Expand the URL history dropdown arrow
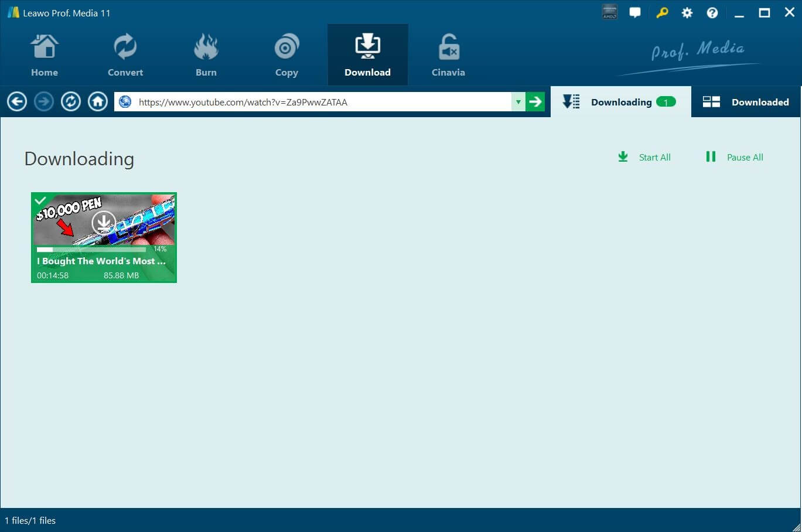The width and height of the screenshot is (802, 532). click(518, 102)
